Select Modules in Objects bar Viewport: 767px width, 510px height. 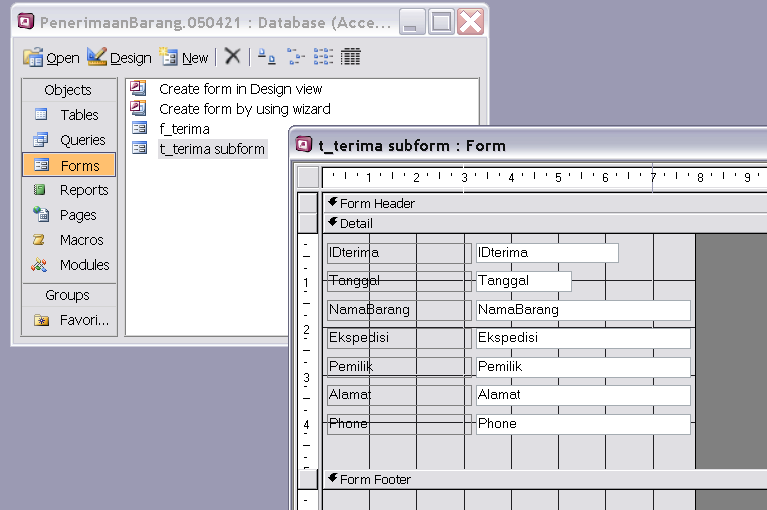click(x=69, y=265)
